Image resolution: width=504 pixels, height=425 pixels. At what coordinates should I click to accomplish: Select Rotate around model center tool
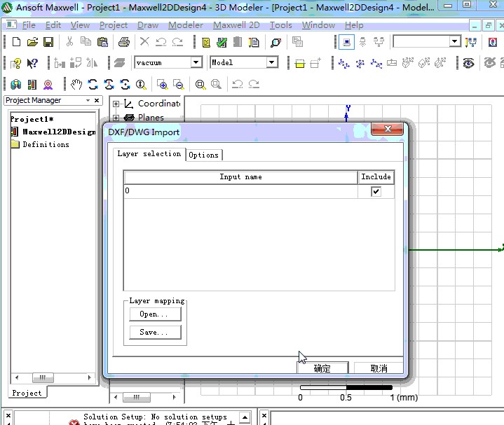point(109,85)
